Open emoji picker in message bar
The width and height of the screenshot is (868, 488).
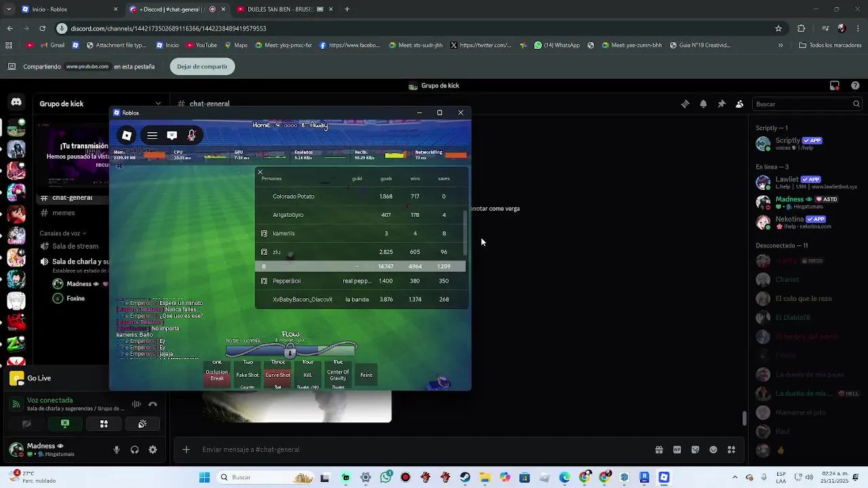pos(713,449)
